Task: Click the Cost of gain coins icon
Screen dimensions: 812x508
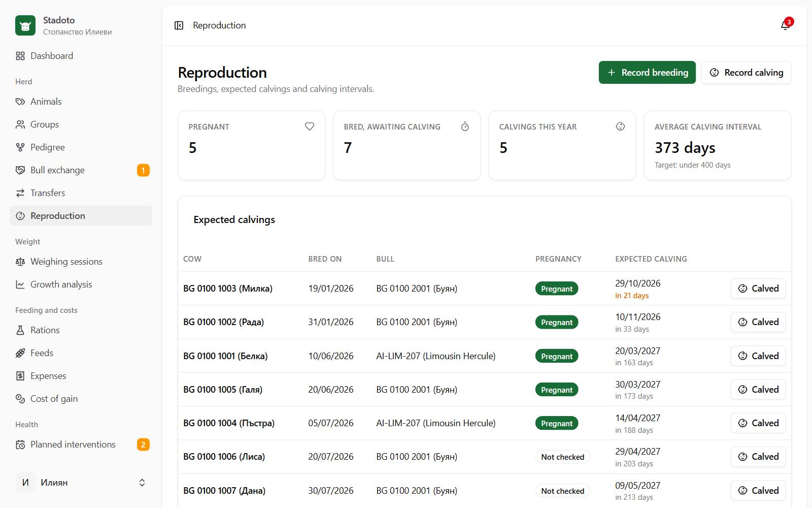Action: coord(20,399)
